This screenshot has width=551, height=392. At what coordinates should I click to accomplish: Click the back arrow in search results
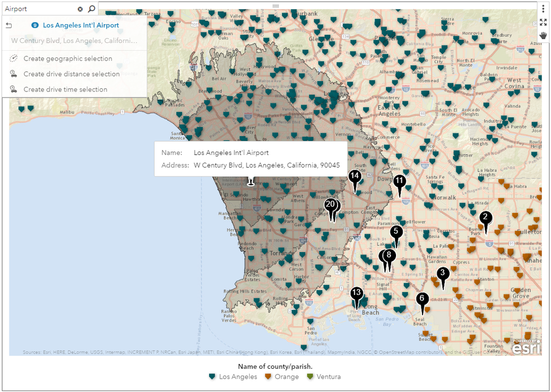point(9,25)
